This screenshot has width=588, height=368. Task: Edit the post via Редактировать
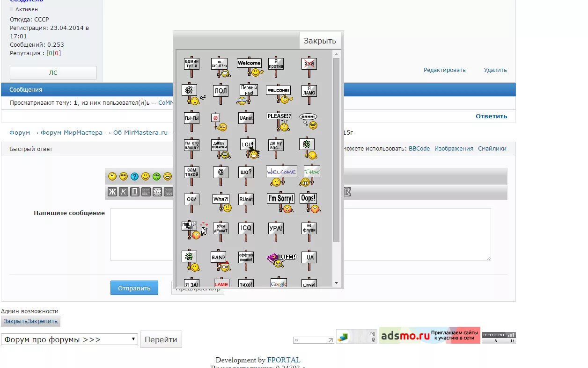pos(445,70)
